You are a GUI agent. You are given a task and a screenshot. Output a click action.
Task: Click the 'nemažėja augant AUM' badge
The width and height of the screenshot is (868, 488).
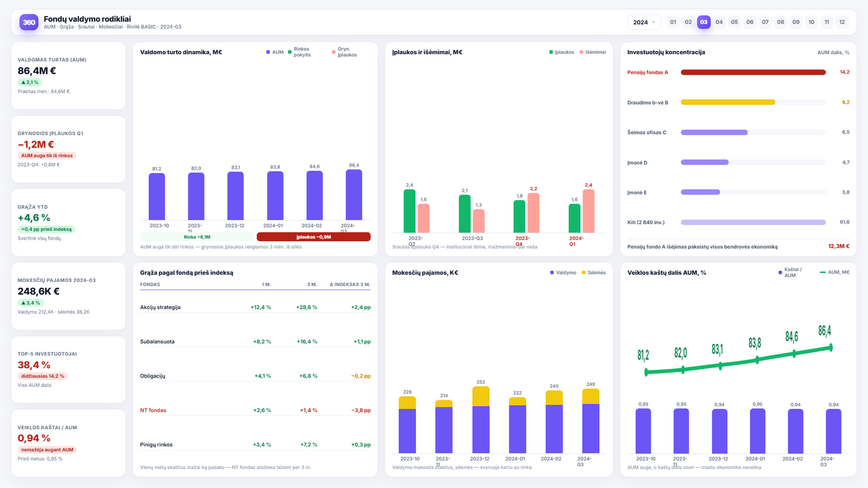pyautogui.click(x=47, y=450)
